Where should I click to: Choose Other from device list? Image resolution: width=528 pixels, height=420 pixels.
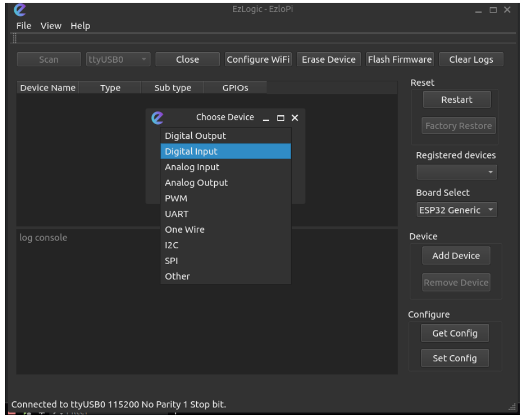(226, 276)
